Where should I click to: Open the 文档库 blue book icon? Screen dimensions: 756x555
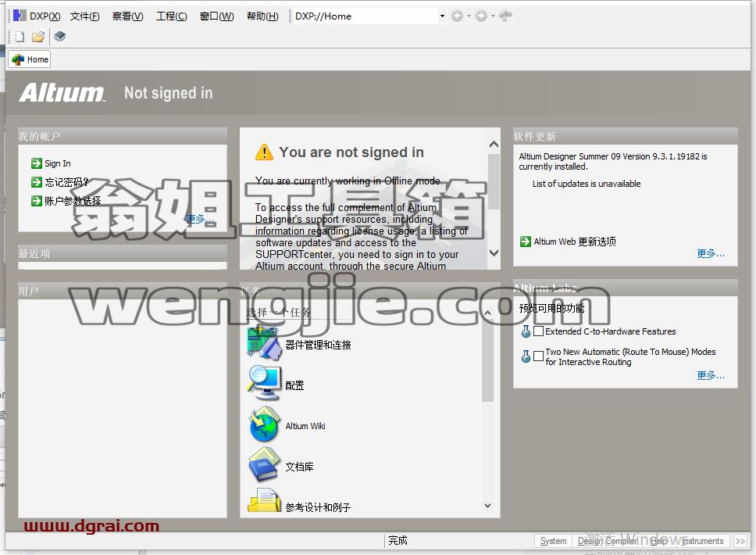[x=264, y=464]
